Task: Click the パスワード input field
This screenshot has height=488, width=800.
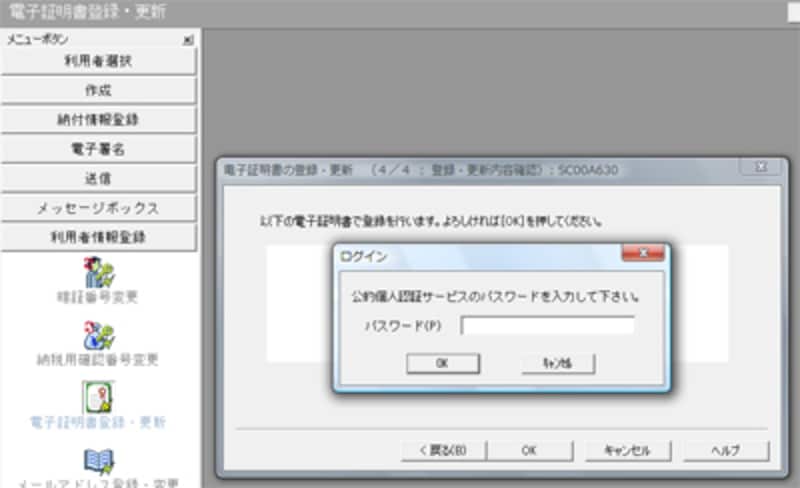Action: click(547, 325)
